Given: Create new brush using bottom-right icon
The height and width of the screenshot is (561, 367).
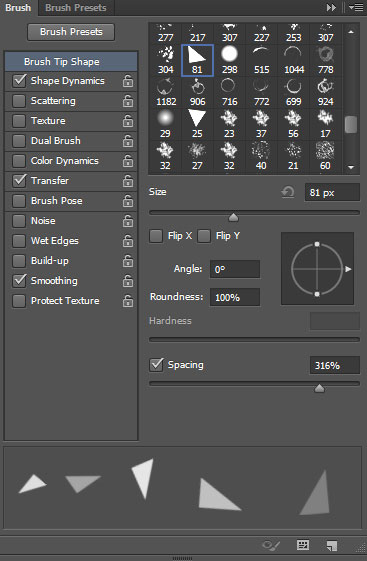Looking at the screenshot, I should (332, 546).
